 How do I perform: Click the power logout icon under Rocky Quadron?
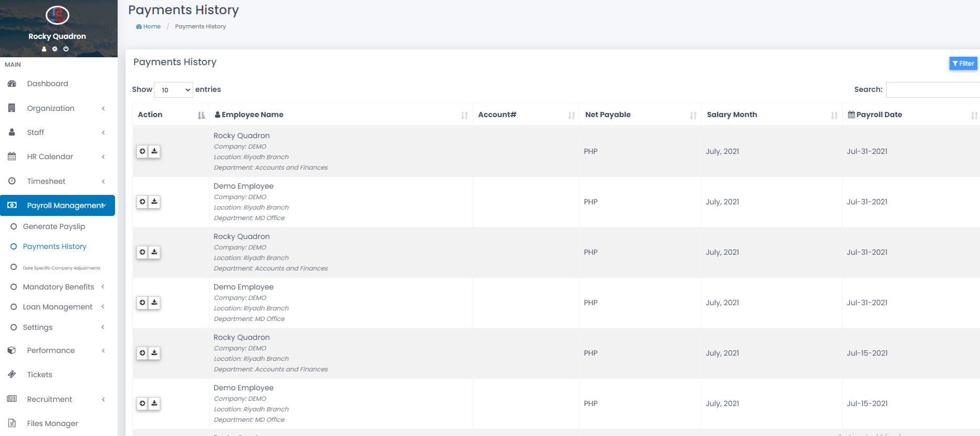pos(66,49)
